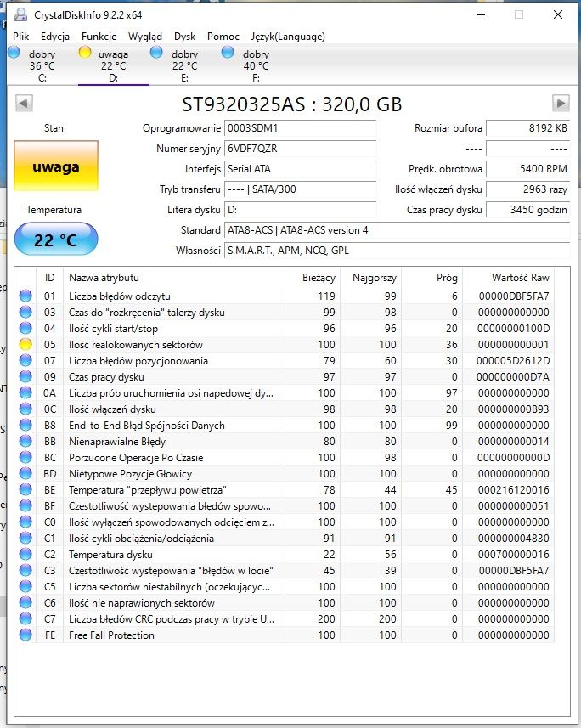The height and width of the screenshot is (728, 581).
Task: Click the yellow uwaga health status button
Action: click(x=56, y=166)
